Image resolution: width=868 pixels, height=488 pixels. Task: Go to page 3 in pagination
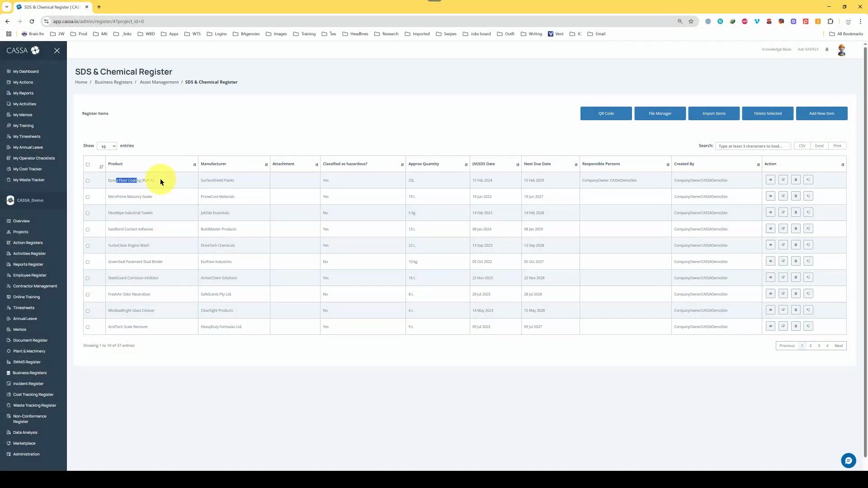(x=819, y=346)
